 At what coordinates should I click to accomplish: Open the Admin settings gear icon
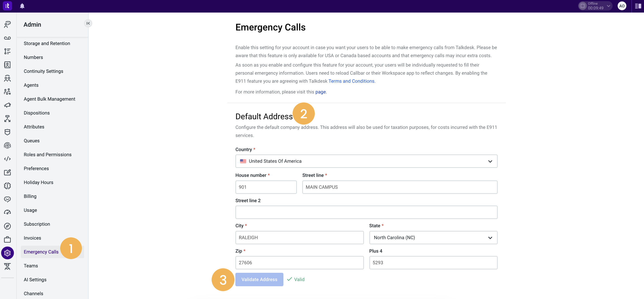pos(7,253)
